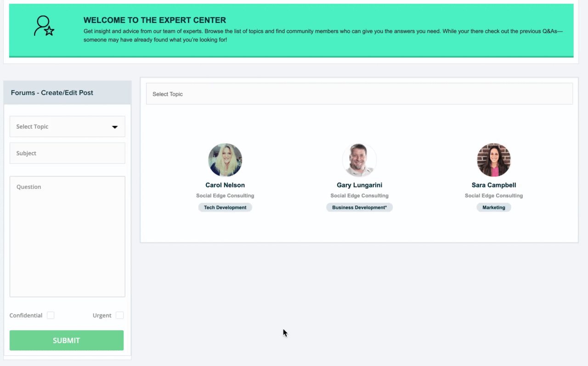Open Gary Lungarini's profile photo
Viewport: 588px width, 366px height.
click(359, 160)
